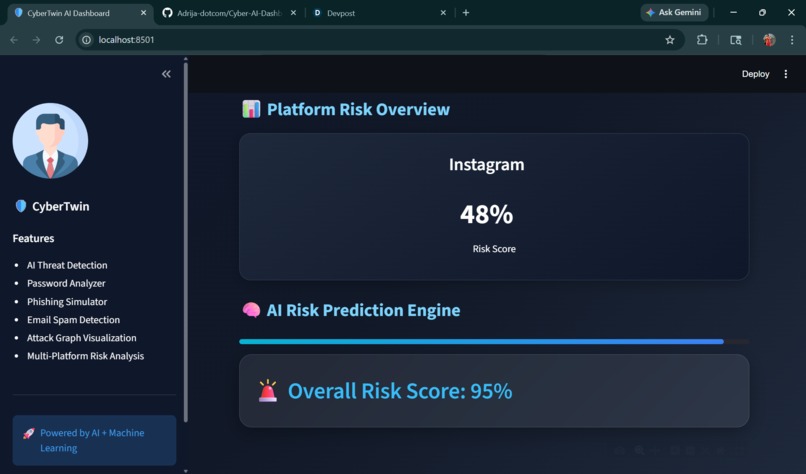Open the Streamlit three-dot main menu
The height and width of the screenshot is (474, 806).
(785, 74)
